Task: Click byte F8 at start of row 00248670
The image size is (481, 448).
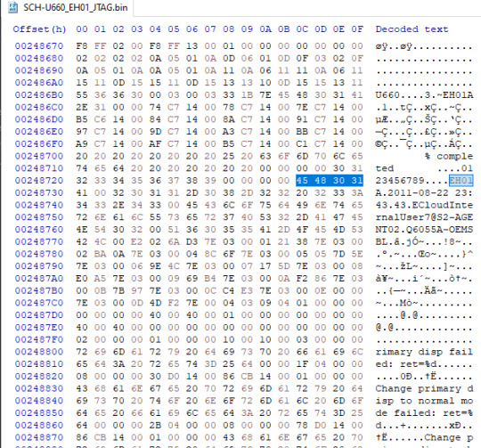Action: point(82,46)
